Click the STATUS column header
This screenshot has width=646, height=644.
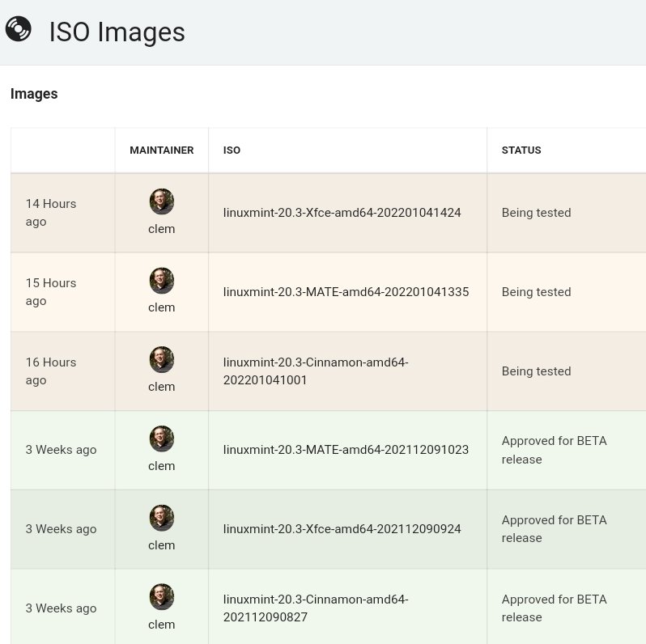521,150
